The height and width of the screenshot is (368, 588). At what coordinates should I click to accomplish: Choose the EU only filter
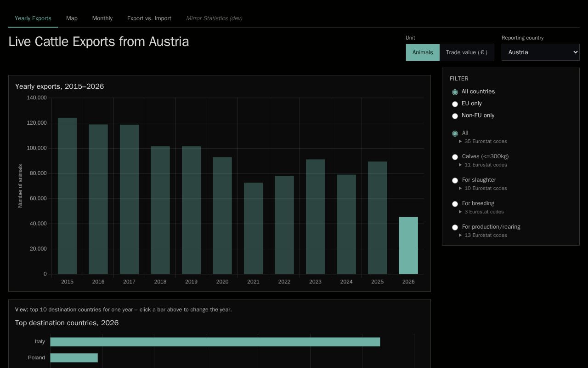tap(455, 104)
